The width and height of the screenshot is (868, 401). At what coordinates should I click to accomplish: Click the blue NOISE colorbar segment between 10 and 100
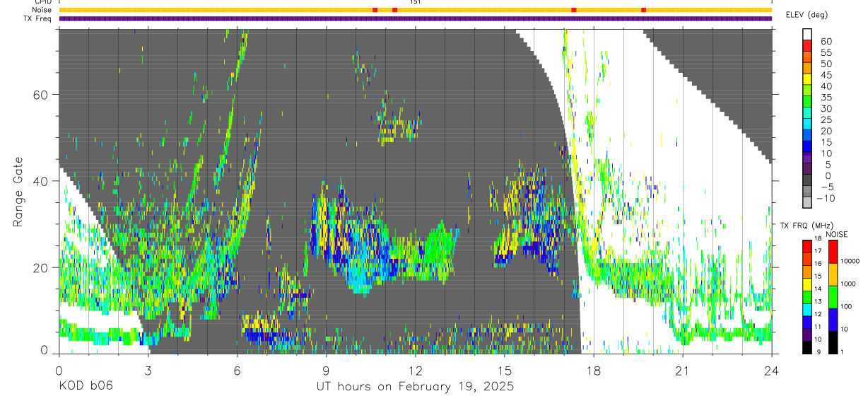click(833, 319)
